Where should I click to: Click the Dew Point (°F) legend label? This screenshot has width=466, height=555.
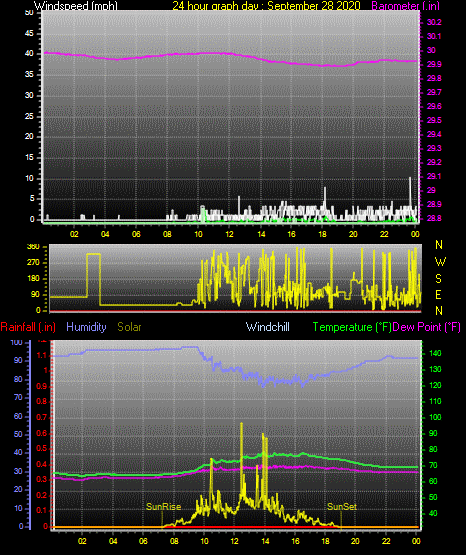(427, 327)
